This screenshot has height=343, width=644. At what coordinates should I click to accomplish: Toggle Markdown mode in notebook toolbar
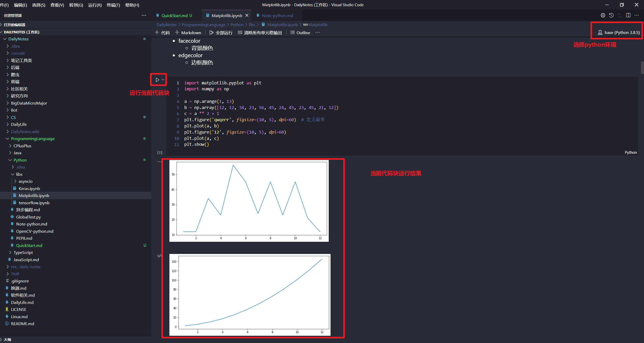tap(189, 32)
